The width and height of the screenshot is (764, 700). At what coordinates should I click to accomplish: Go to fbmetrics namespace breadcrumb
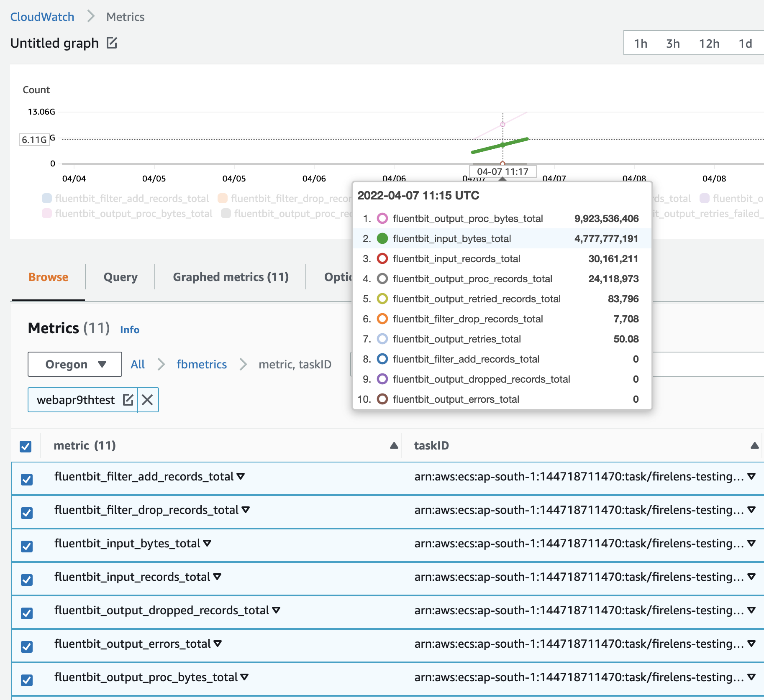point(202,364)
